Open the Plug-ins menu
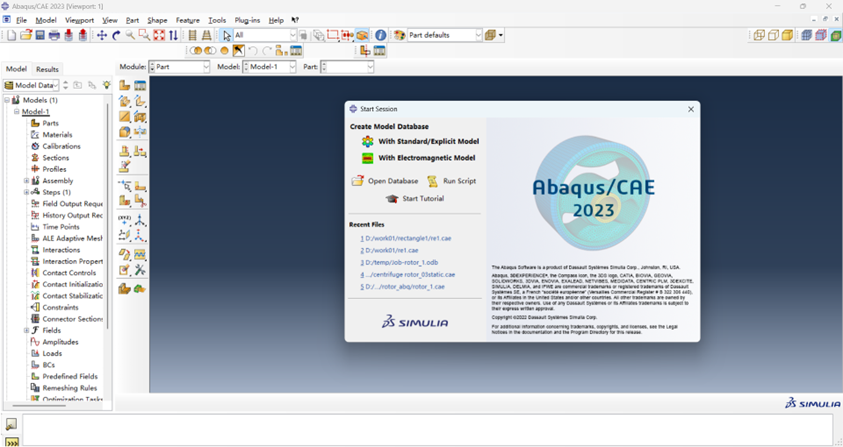 click(x=247, y=20)
